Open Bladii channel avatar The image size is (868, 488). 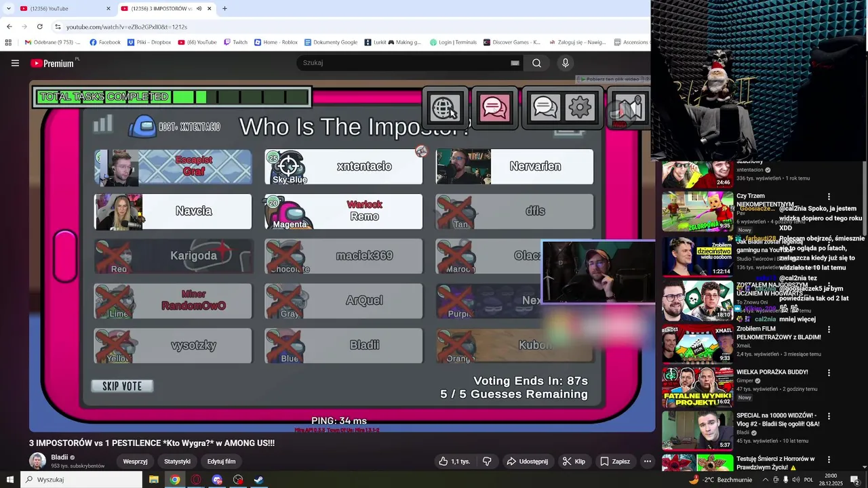(x=38, y=462)
